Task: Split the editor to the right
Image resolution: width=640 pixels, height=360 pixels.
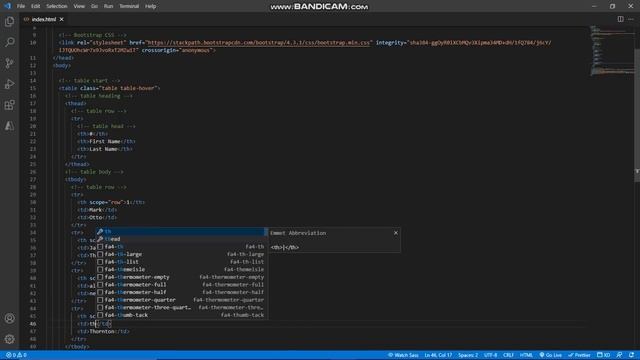Action: point(620,19)
